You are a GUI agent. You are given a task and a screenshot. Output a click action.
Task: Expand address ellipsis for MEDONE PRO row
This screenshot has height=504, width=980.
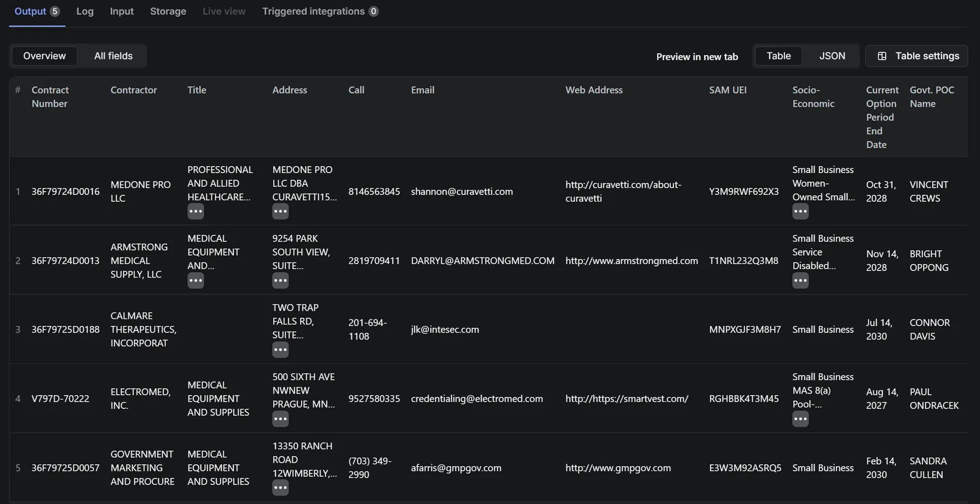point(280,211)
